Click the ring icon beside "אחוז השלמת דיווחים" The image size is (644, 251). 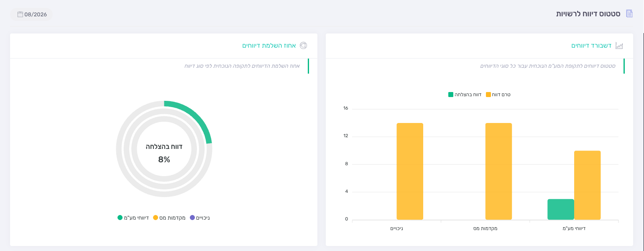304,46
